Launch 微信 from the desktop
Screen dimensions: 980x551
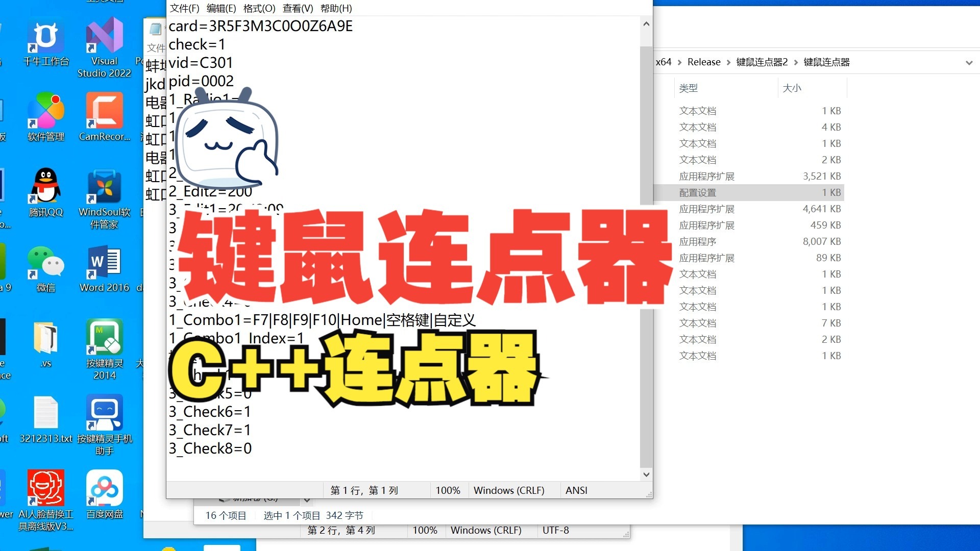click(x=46, y=268)
